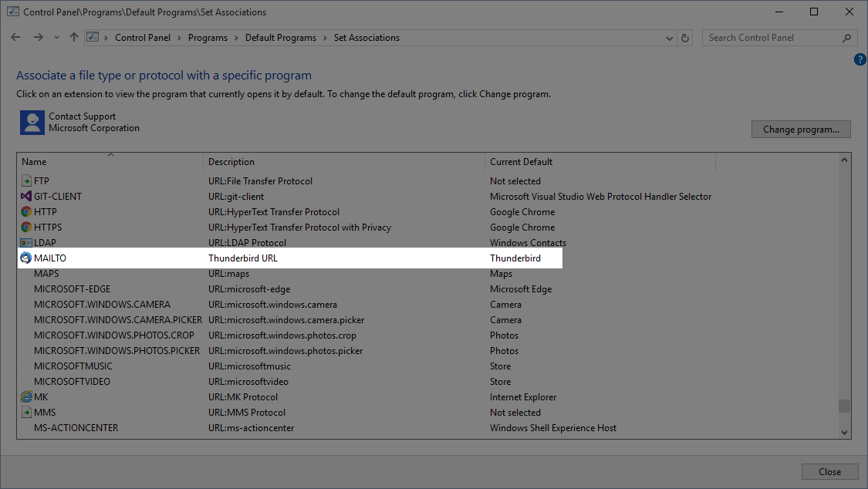Image resolution: width=868 pixels, height=489 pixels.
Task: Click the 'Thunderbird URL' description cell
Action: tap(243, 258)
